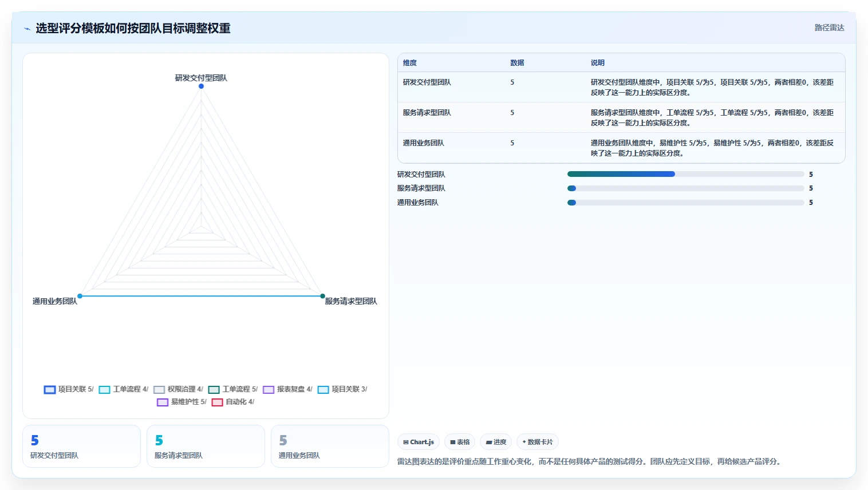Click the description starting 服务请求型团队维度中
868x490 pixels.
(712, 117)
